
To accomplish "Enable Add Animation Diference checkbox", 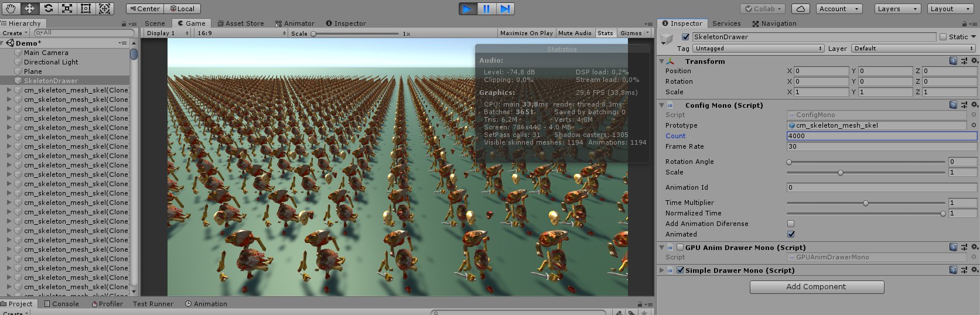I will point(791,224).
